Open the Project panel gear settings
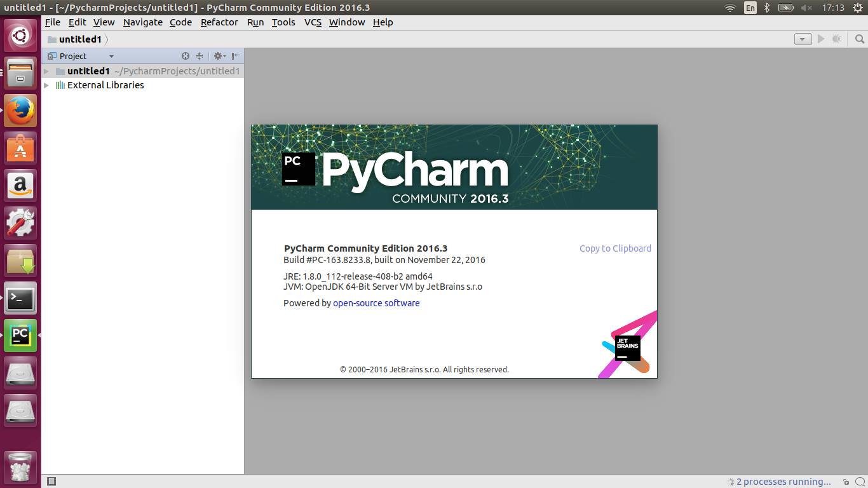Screen dimensions: 868x488 (219, 56)
